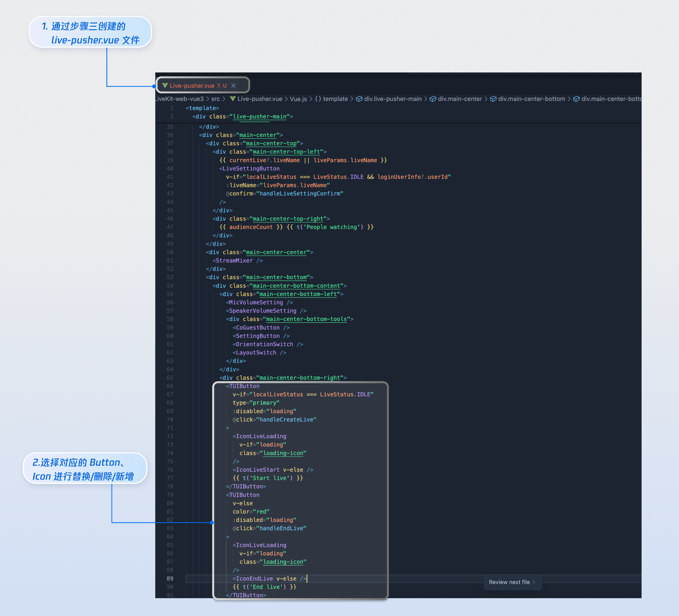This screenshot has height=616, width=679.
Task: Open the Vue.js breadcrumb segment
Action: click(298, 99)
